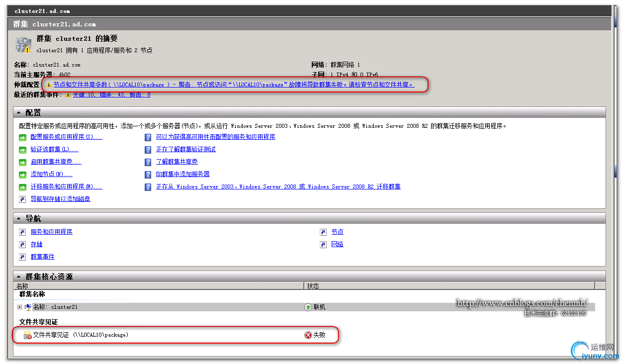Click 网络: 群集网络 1 text
Screen dimensions: 622x364
pos(336,65)
